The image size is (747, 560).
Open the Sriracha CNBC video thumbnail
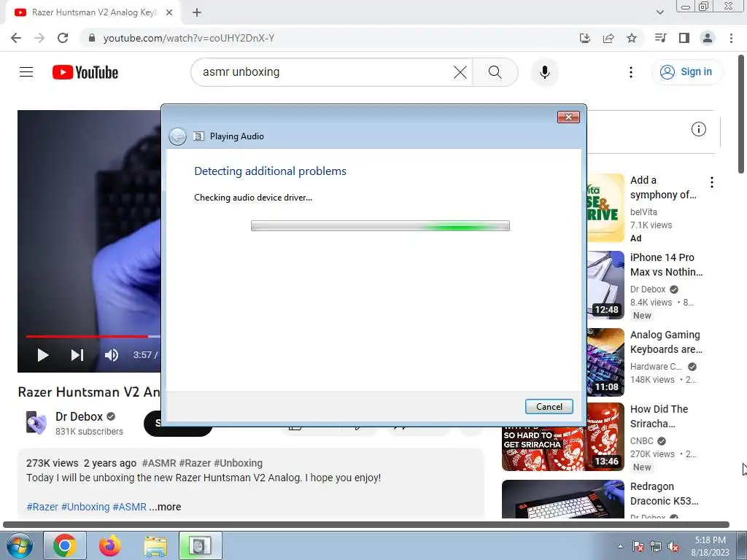(563, 437)
